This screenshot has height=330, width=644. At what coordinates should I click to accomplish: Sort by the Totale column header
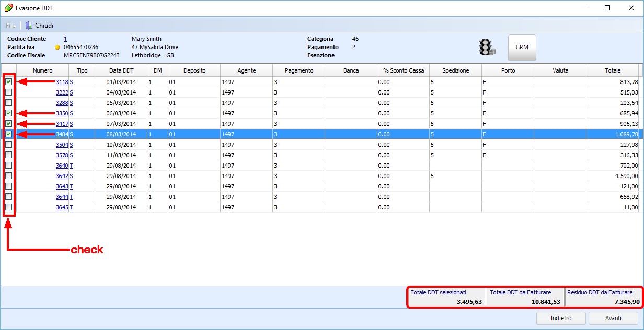[x=612, y=70]
